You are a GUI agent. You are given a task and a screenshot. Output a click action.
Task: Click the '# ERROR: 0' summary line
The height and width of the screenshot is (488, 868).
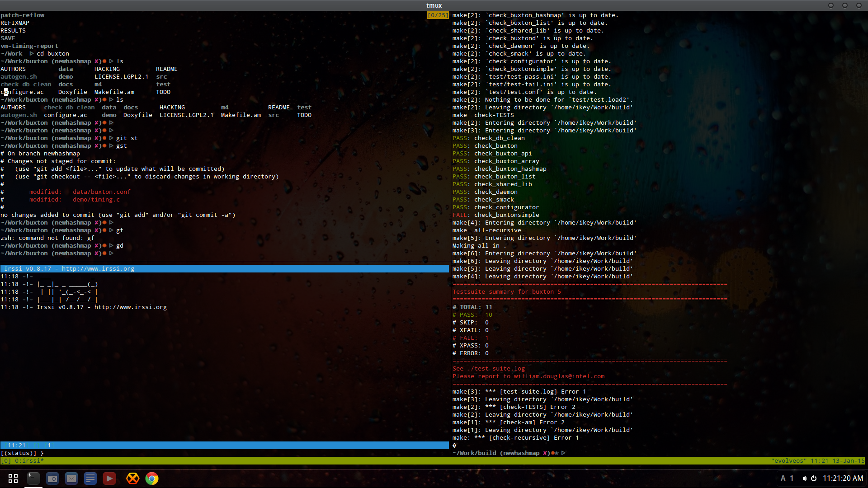click(x=471, y=353)
